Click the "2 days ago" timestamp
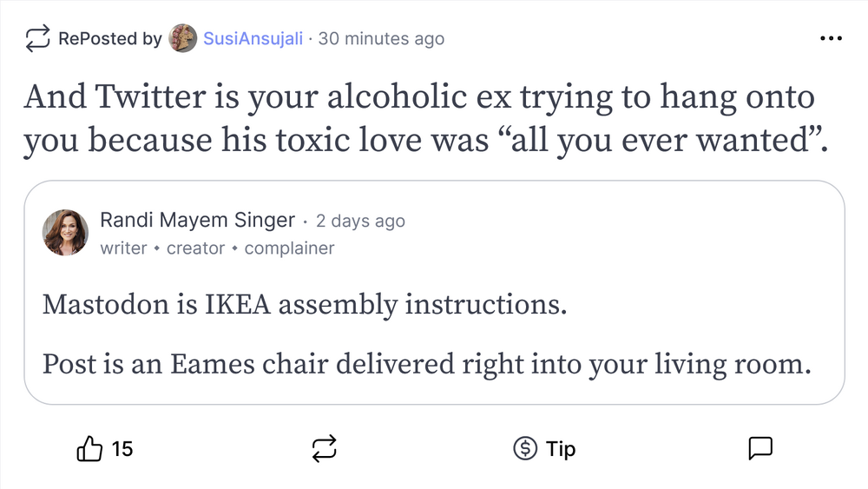 (360, 221)
